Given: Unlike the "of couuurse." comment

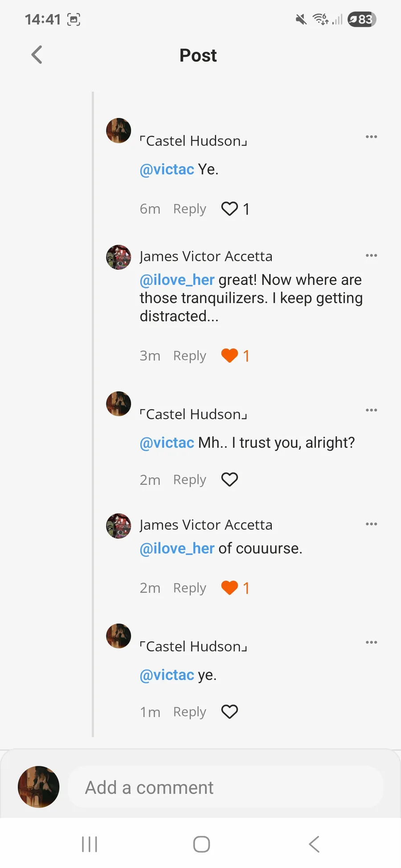Looking at the screenshot, I should pos(229,588).
